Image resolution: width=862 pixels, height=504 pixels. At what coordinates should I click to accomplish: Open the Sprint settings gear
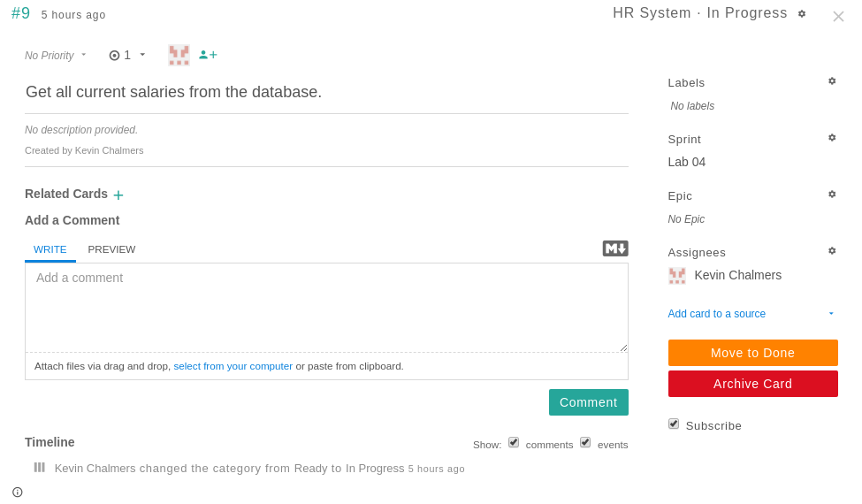832,138
